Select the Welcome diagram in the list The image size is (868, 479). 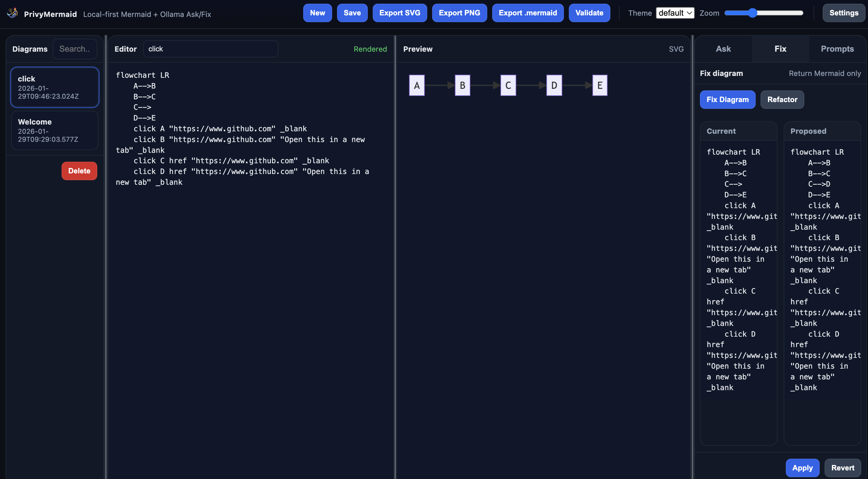click(54, 130)
